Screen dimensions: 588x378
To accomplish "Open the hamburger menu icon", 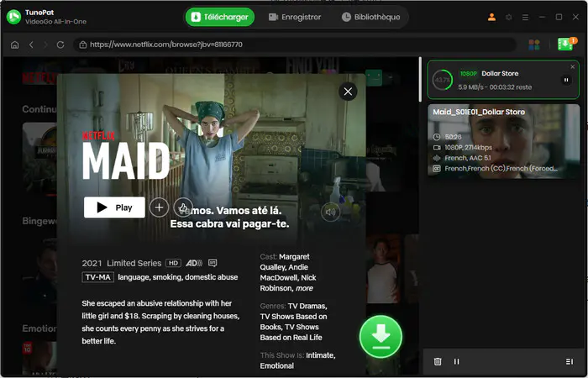I will coord(525,18).
